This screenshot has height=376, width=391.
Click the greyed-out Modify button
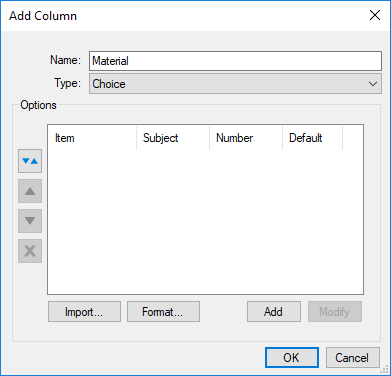tap(335, 312)
